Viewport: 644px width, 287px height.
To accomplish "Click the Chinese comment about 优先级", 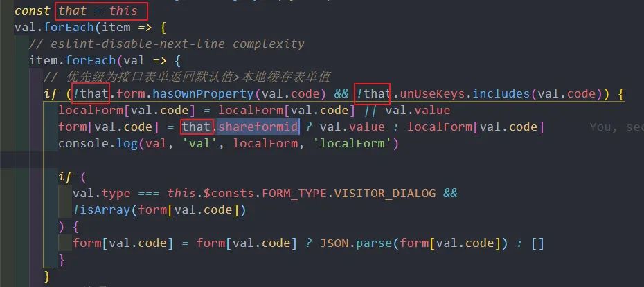I will click(x=187, y=77).
